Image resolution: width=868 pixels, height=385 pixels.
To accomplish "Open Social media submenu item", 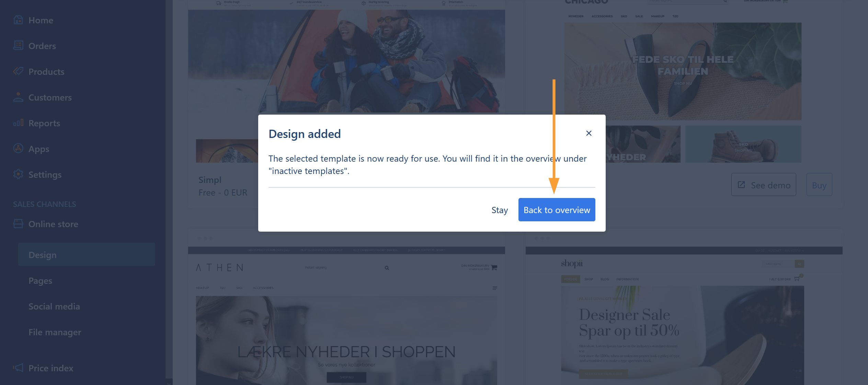I will (x=54, y=306).
